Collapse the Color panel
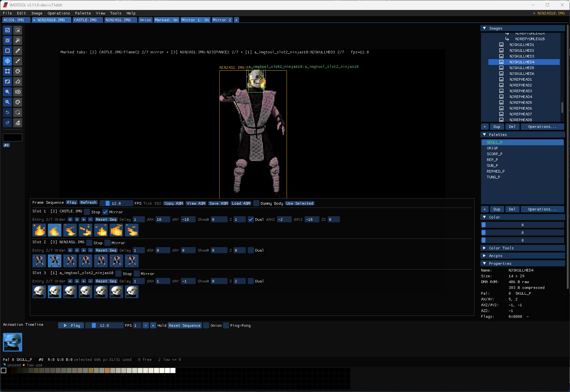This screenshot has width=570, height=392. click(x=485, y=217)
